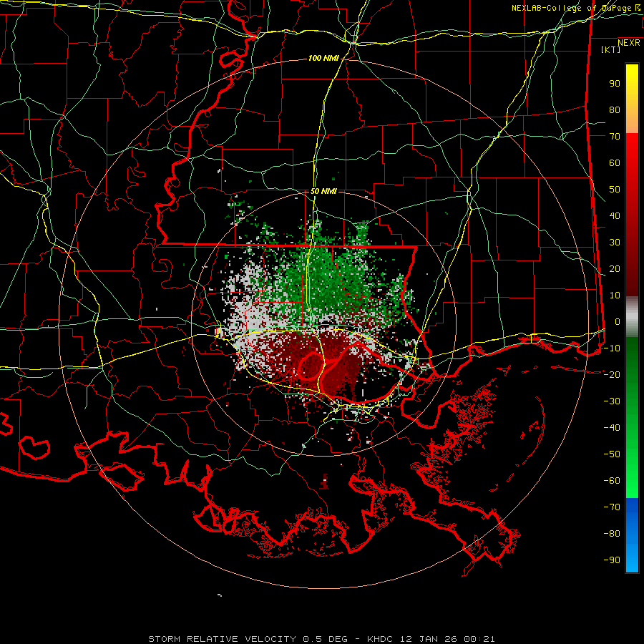Click the 20 value on the velocity scale
The height and width of the screenshot is (644, 644).
pos(615,268)
